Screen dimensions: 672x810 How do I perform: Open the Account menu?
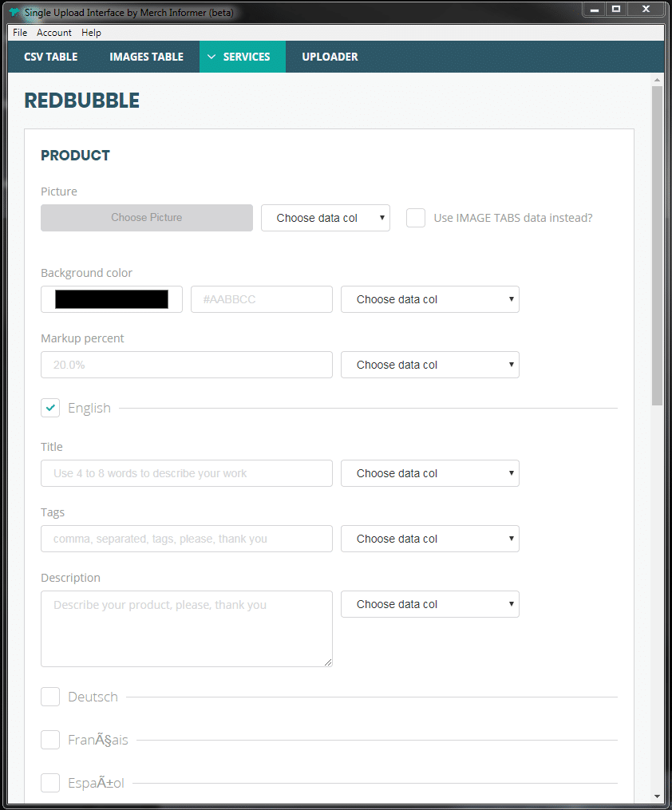[x=53, y=33]
